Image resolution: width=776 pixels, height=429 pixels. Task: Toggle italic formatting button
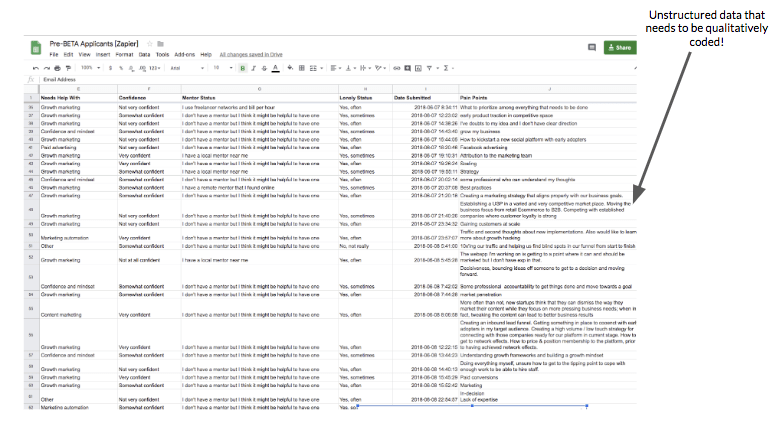tap(253, 68)
